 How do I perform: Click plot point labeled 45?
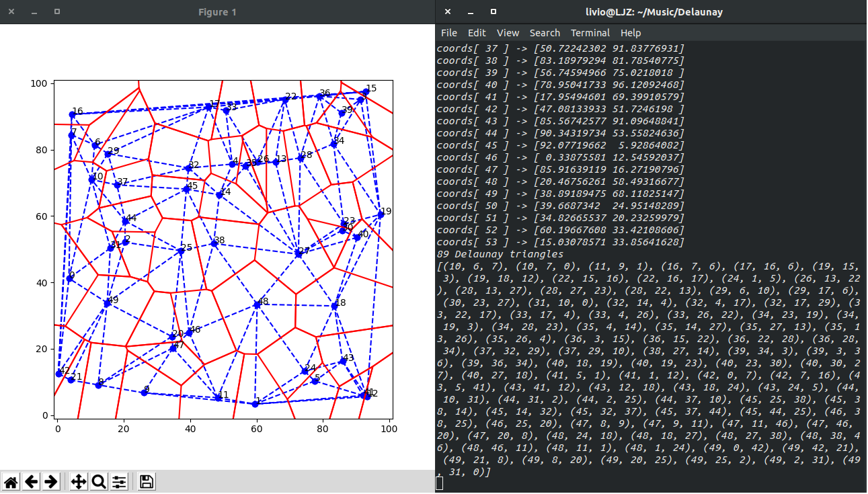[186, 189]
